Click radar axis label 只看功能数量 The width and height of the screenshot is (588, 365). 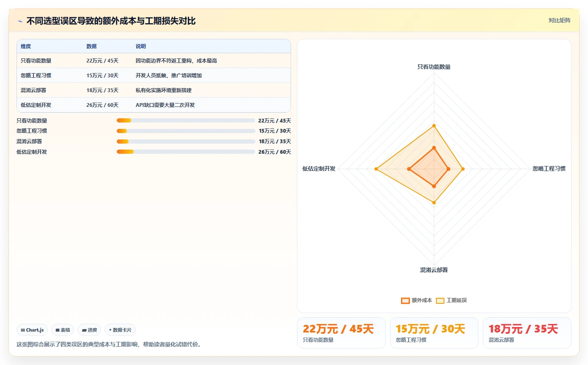click(434, 67)
